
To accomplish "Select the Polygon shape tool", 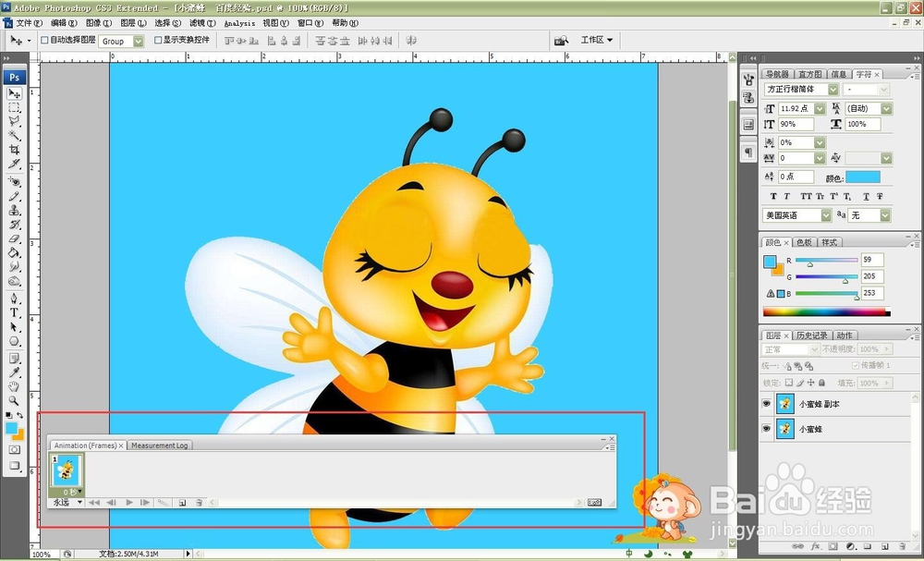I will tap(14, 341).
